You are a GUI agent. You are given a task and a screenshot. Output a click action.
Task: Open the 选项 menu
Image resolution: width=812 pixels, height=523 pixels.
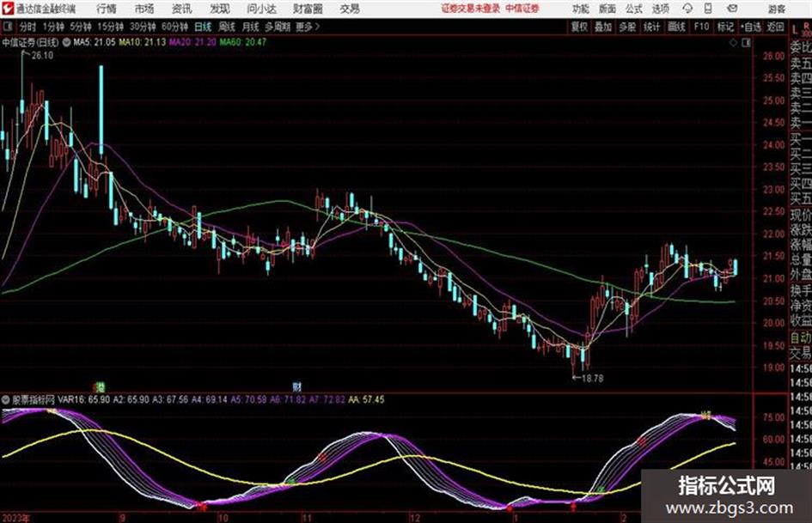[x=660, y=9]
